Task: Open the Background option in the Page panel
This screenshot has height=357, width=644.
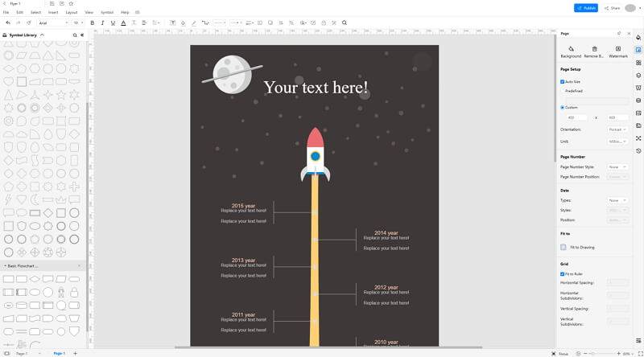Action: click(x=571, y=51)
